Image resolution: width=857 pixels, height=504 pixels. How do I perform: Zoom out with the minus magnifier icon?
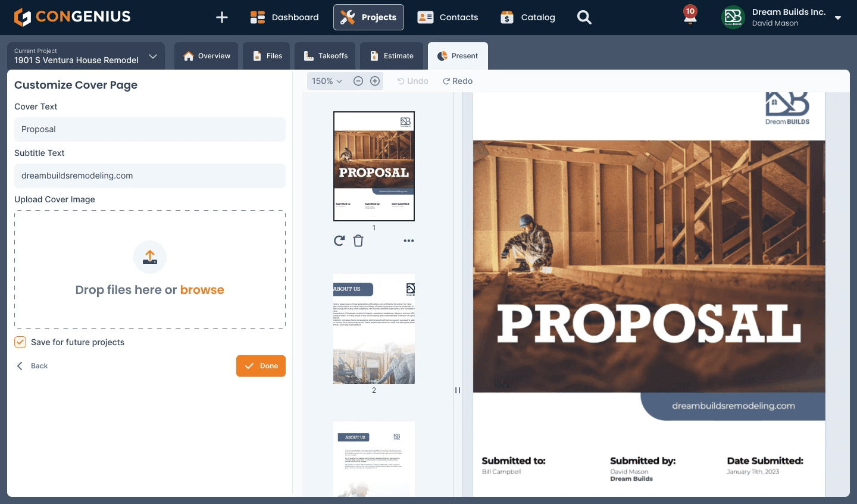[358, 80]
